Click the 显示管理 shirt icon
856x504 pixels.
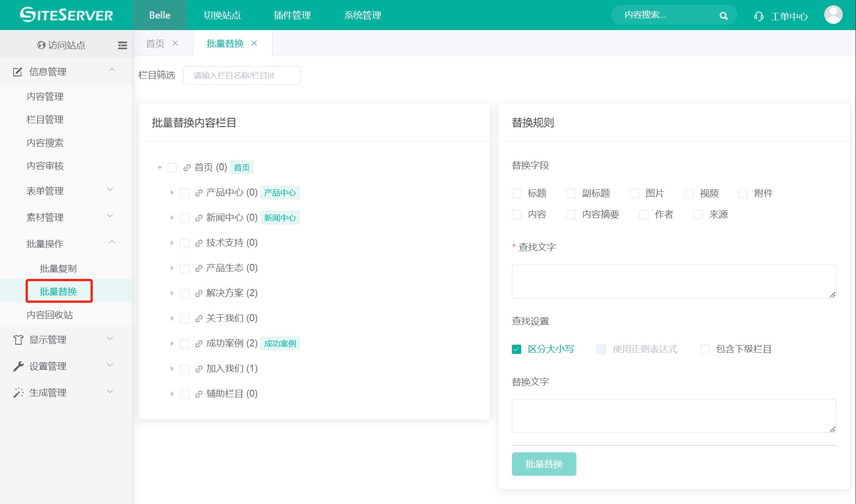(18, 339)
